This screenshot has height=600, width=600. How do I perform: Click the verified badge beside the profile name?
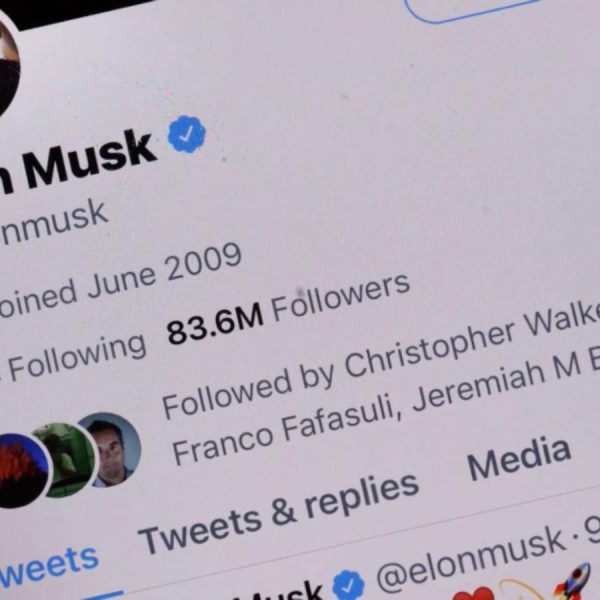(187, 134)
